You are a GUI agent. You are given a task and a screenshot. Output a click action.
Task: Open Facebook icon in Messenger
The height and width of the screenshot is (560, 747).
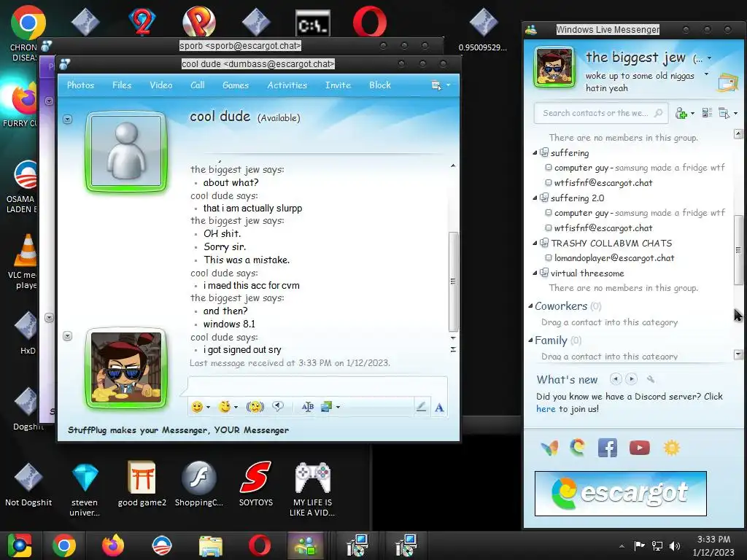tap(608, 448)
